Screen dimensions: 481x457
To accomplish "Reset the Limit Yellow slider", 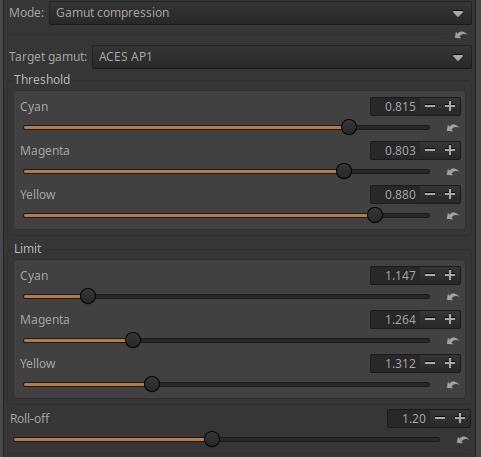I will click(x=452, y=385).
